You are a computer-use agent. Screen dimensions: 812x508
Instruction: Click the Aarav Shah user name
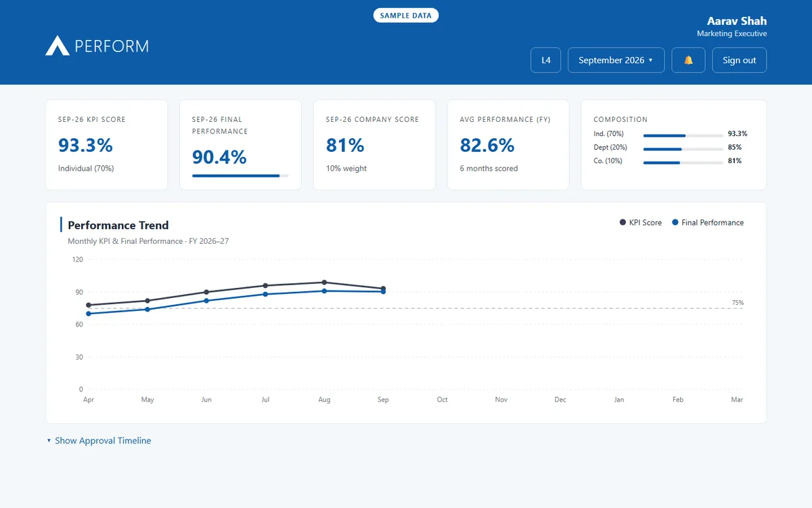(x=737, y=21)
